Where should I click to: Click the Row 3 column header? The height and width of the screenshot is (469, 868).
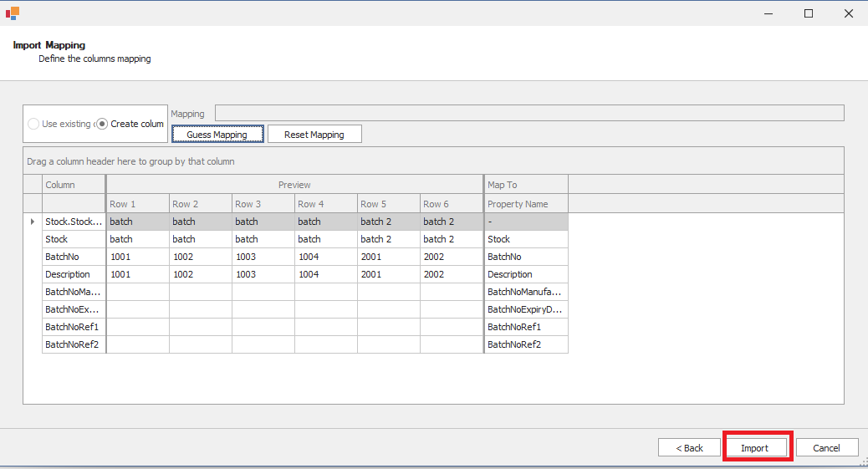tap(263, 204)
